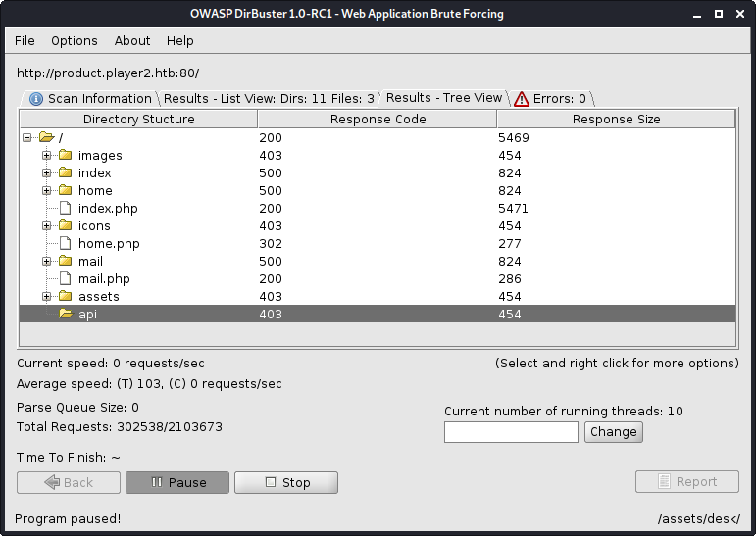756x536 pixels.
Task: Open the Options menu
Action: pyautogui.click(x=75, y=40)
